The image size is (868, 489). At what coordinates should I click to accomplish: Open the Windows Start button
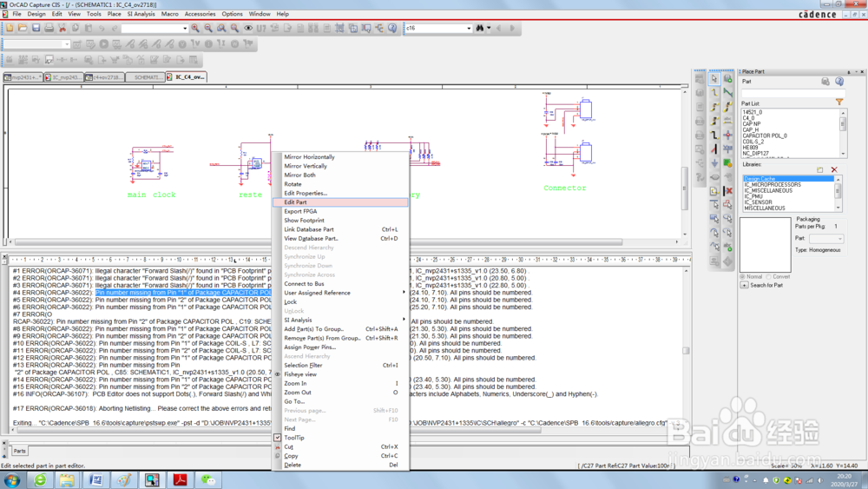pyautogui.click(x=11, y=479)
